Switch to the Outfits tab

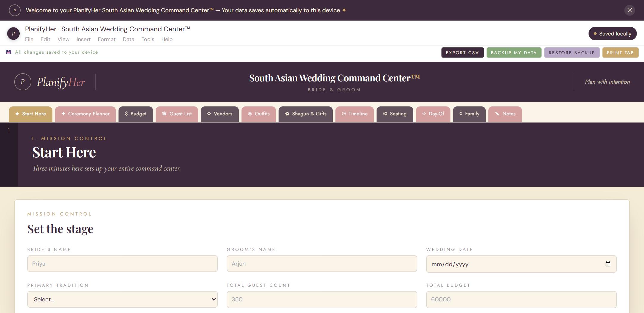click(x=258, y=114)
